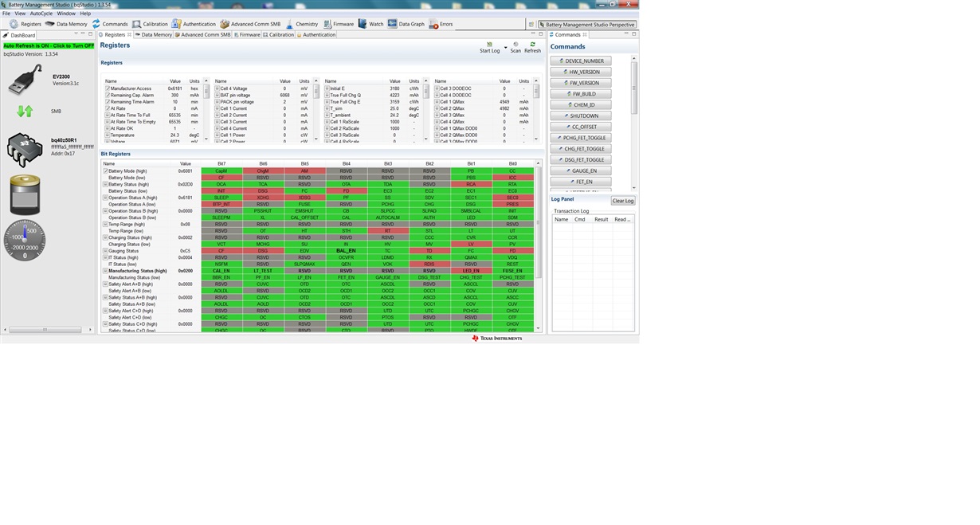Click the Open Perspective icon
The width and height of the screenshot is (980, 525).
coord(531,25)
